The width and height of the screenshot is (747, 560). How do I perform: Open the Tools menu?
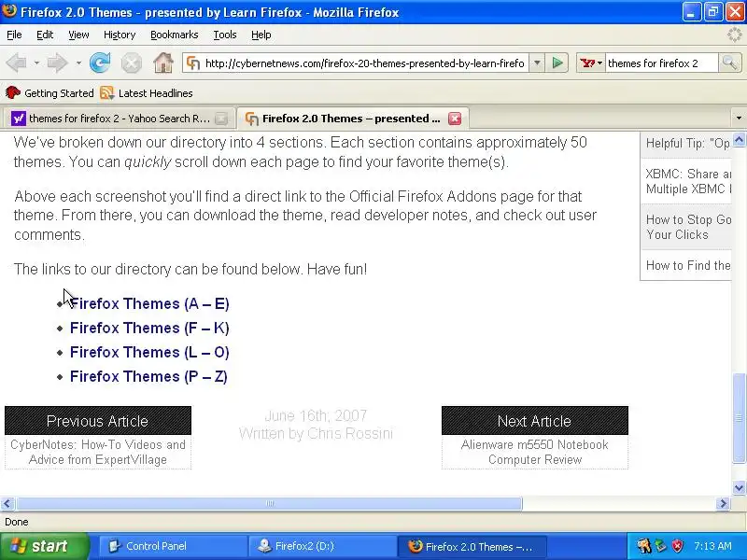pos(225,35)
